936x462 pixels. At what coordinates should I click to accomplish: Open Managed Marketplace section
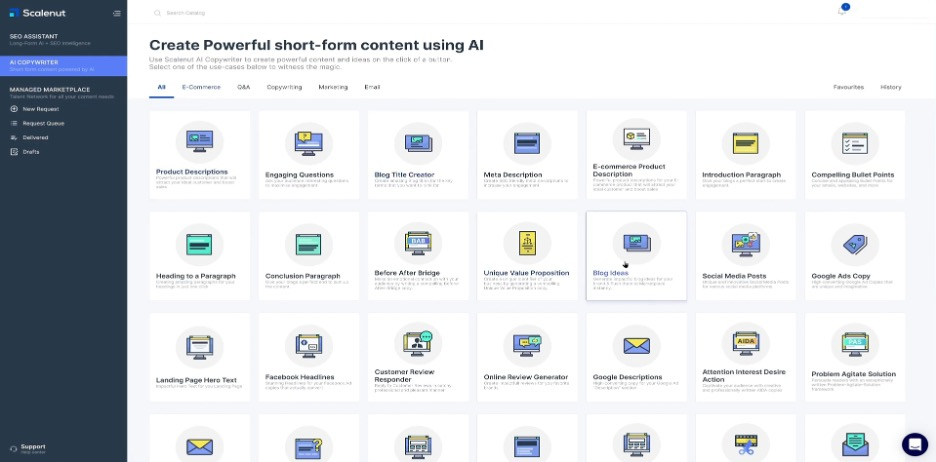[x=63, y=93]
